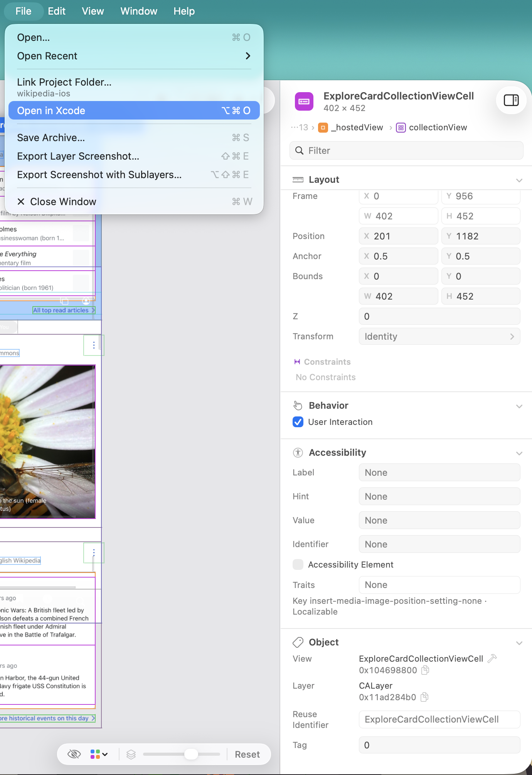Open the Window menu
532x775 pixels.
[139, 11]
